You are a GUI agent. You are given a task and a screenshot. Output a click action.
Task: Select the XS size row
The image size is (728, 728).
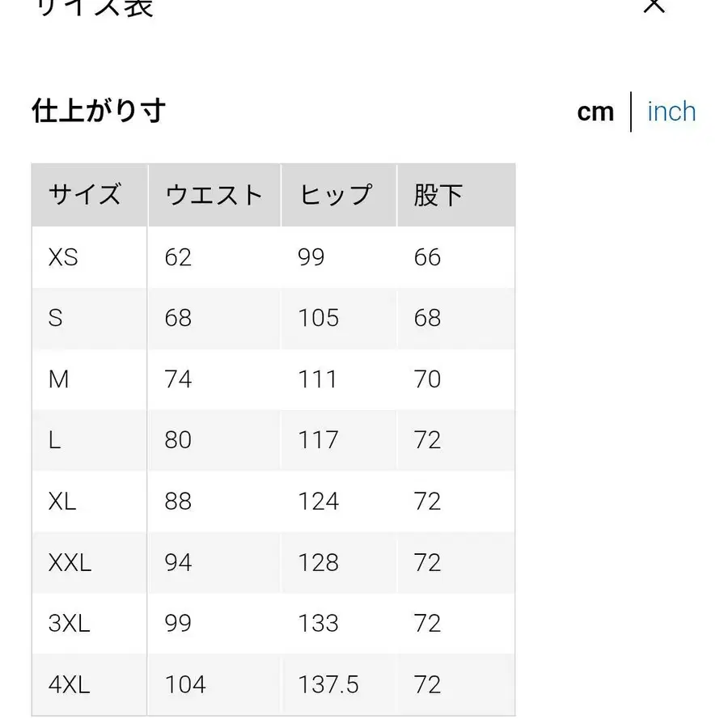(63, 257)
